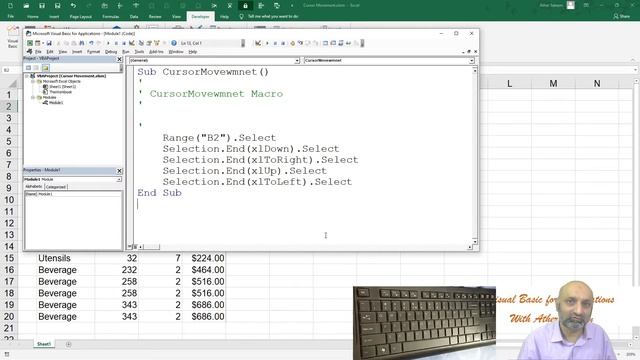Viewport: 640px width, 360px height.
Task: Click View Microsoft Excel icon in VBA toolbar
Action: (29, 43)
